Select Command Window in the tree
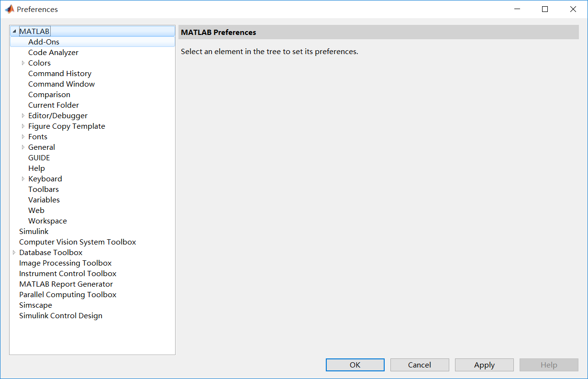The width and height of the screenshot is (588, 379). tap(61, 84)
